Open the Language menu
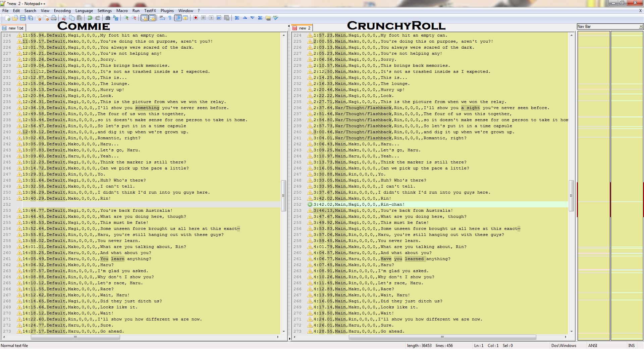644x349 pixels. click(84, 11)
